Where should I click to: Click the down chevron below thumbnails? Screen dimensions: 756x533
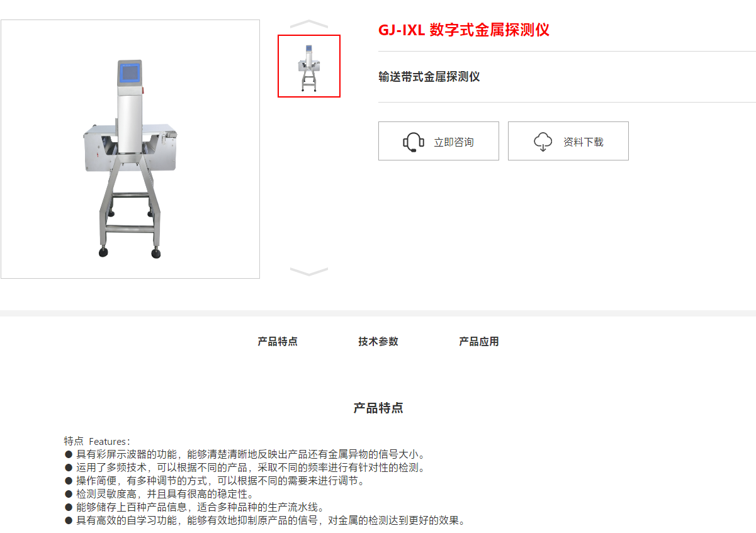(309, 271)
